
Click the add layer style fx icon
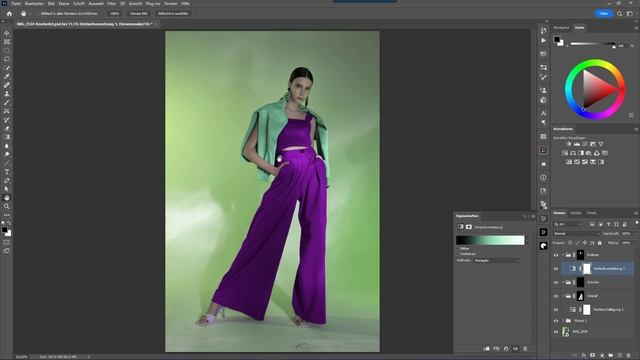point(584,356)
